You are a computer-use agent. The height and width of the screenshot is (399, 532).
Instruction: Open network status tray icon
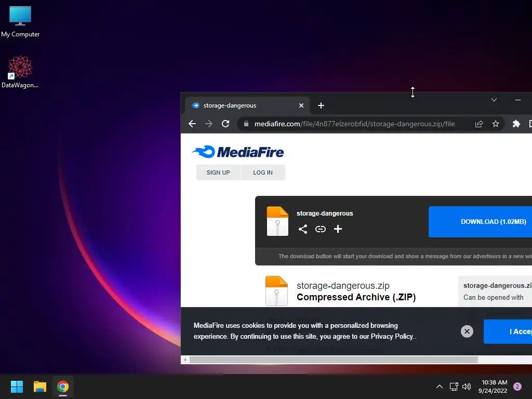454,387
